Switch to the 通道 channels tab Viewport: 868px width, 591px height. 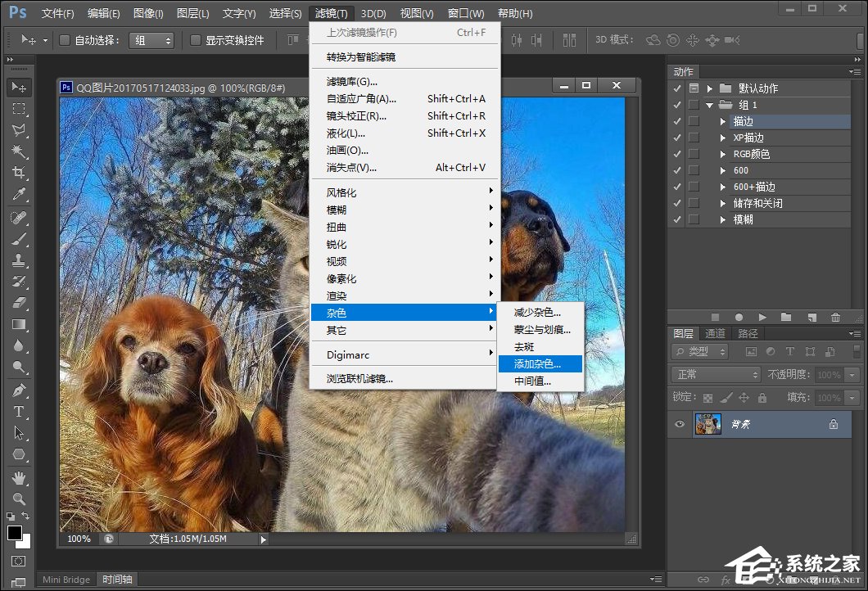click(716, 333)
